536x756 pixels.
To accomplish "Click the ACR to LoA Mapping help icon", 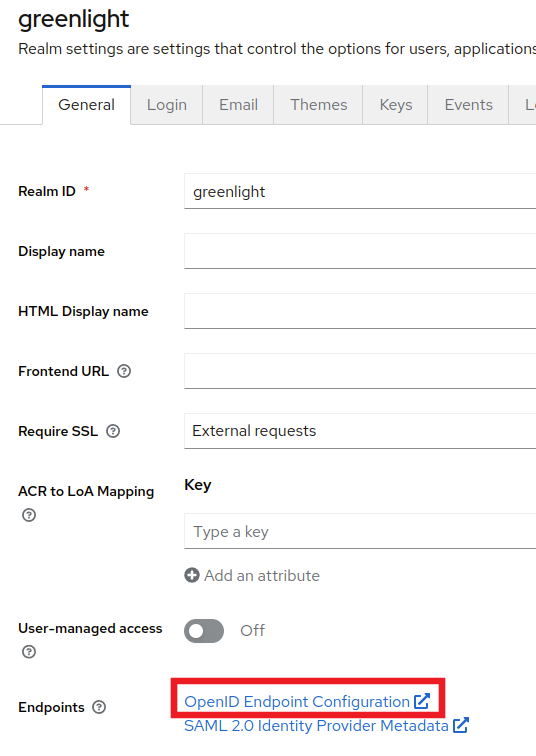I will coord(29,515).
